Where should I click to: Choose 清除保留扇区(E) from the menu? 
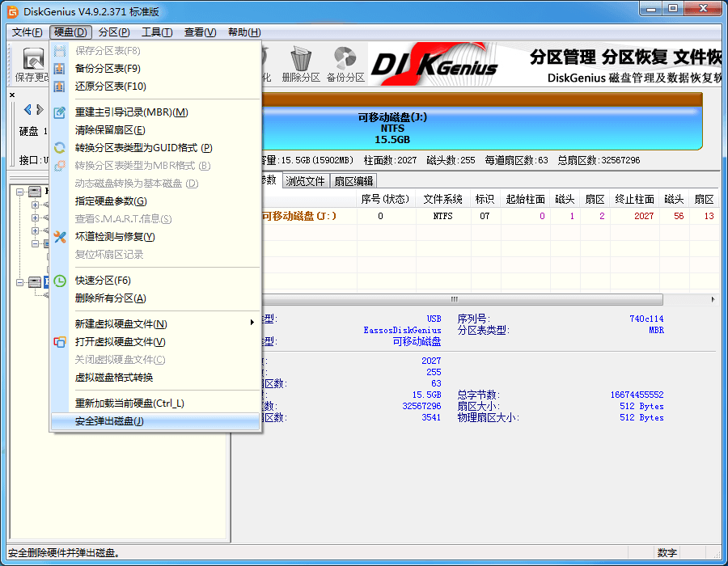pos(155,130)
